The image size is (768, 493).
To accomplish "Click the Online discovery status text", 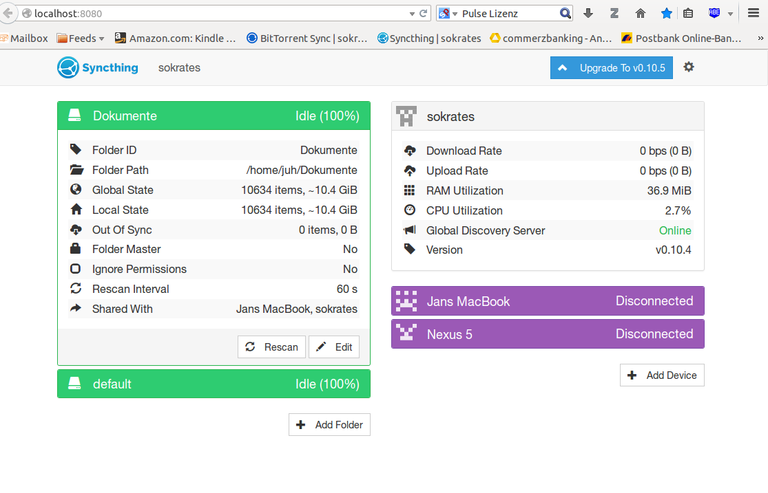I will point(675,230).
